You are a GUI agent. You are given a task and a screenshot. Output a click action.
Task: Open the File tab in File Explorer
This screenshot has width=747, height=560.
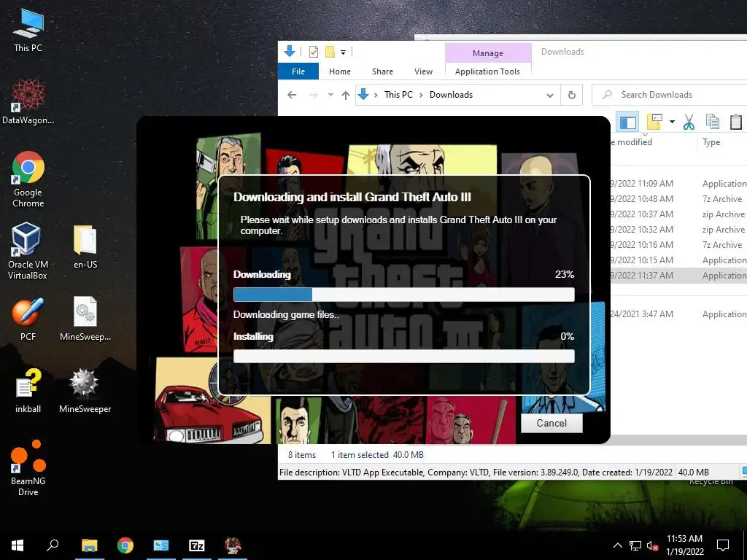click(298, 71)
